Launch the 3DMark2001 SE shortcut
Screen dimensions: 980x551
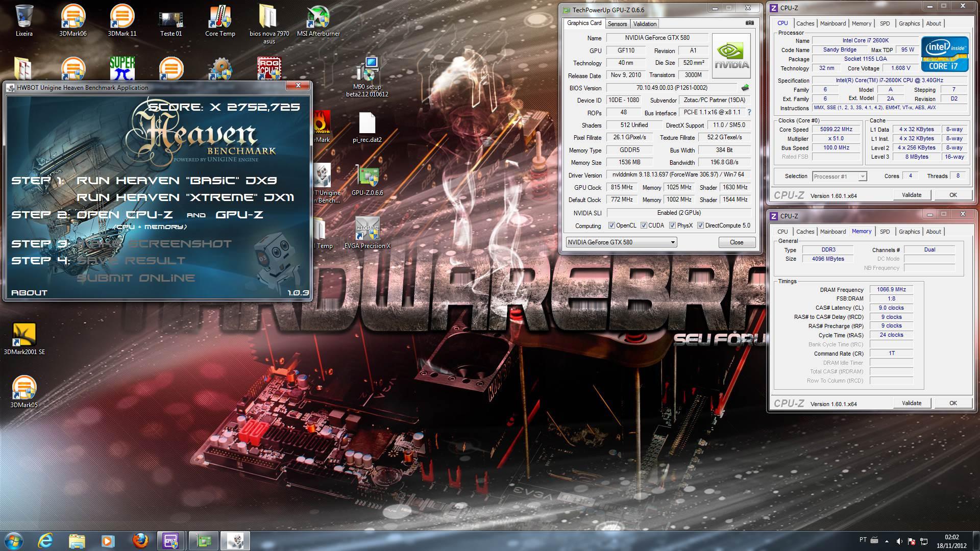pos(24,339)
